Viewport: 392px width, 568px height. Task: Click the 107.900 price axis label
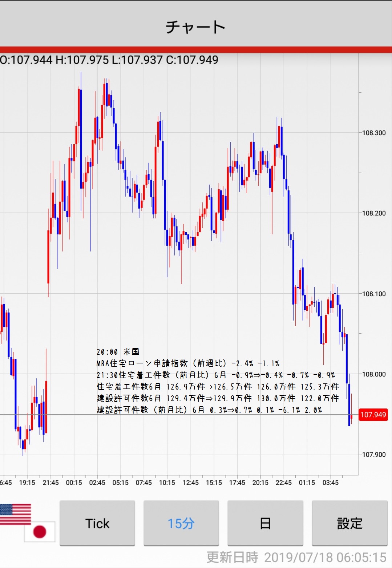(374, 455)
